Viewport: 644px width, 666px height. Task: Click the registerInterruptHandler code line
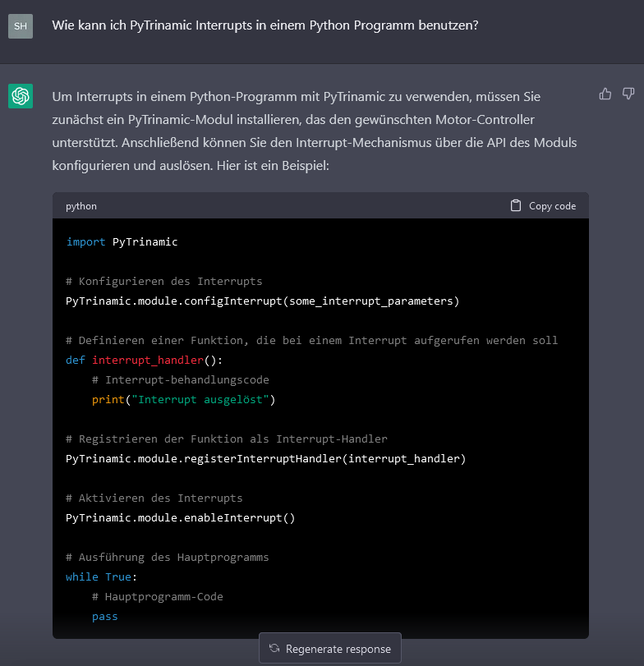(265, 458)
